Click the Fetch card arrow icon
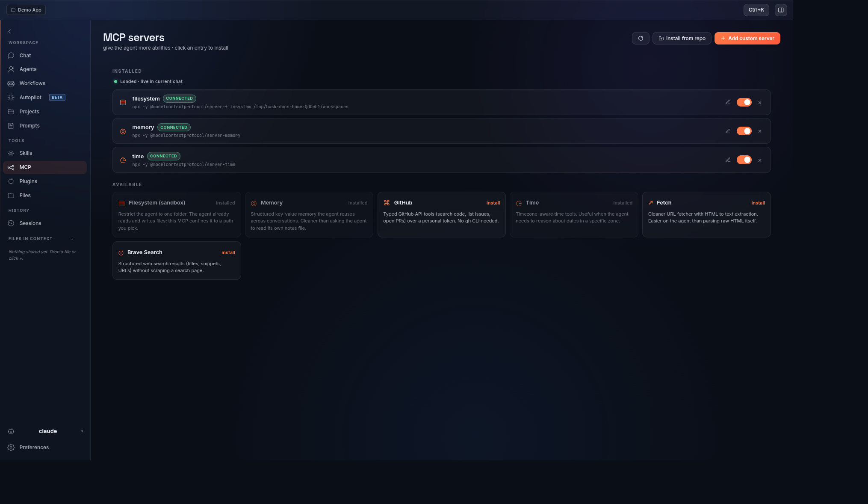The height and width of the screenshot is (504, 868). [651, 203]
